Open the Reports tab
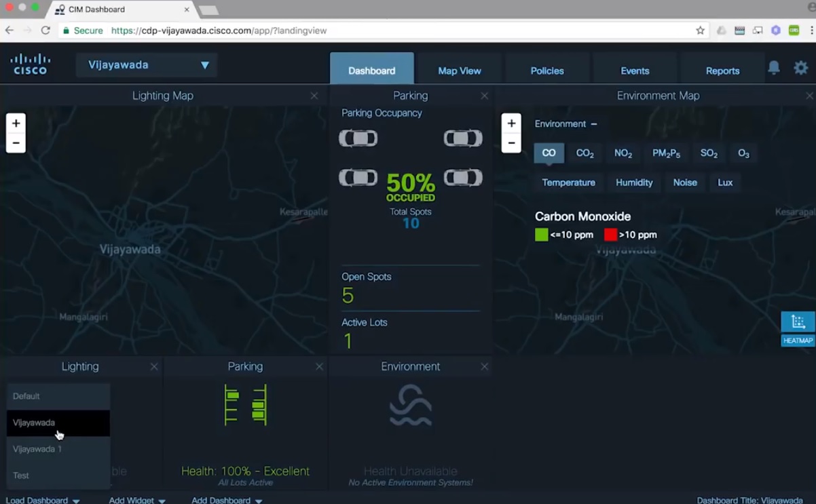Screen dimensions: 816x504 pyautogui.click(x=722, y=70)
